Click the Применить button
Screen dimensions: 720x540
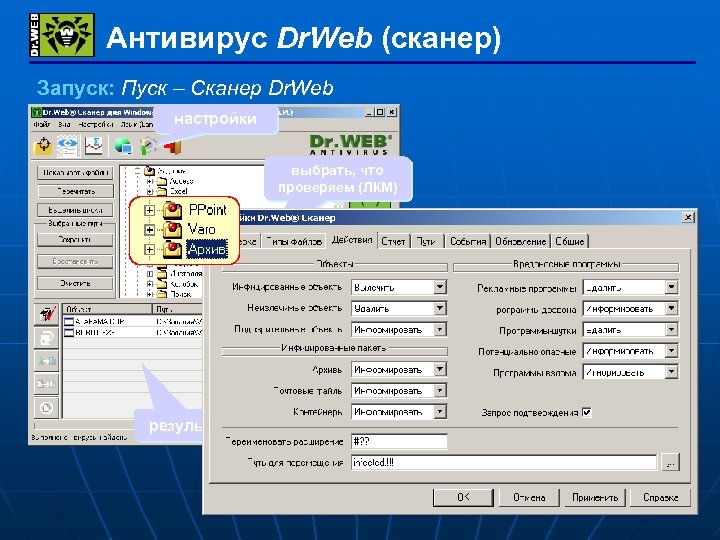[x=595, y=497]
